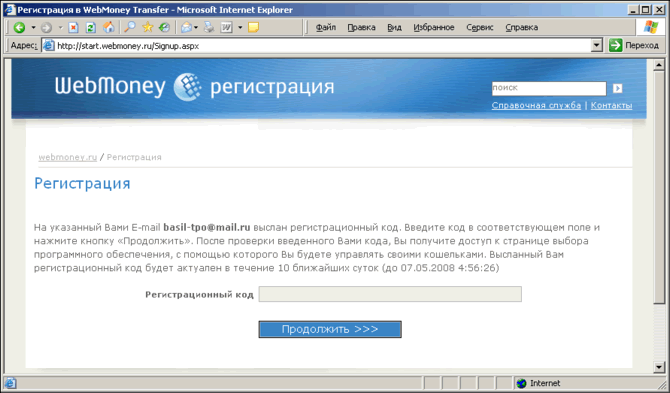Open the Контакты link
The height and width of the screenshot is (393, 670).
[611, 106]
